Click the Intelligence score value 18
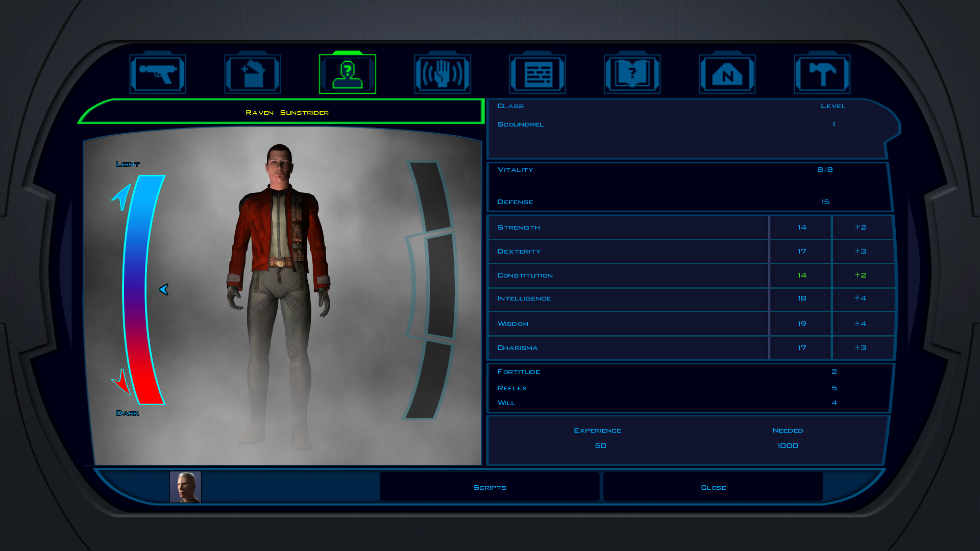This screenshot has height=551, width=980. coord(802,298)
